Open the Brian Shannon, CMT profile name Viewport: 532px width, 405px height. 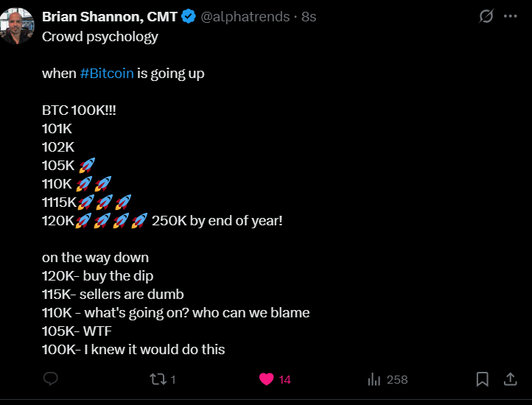111,16
